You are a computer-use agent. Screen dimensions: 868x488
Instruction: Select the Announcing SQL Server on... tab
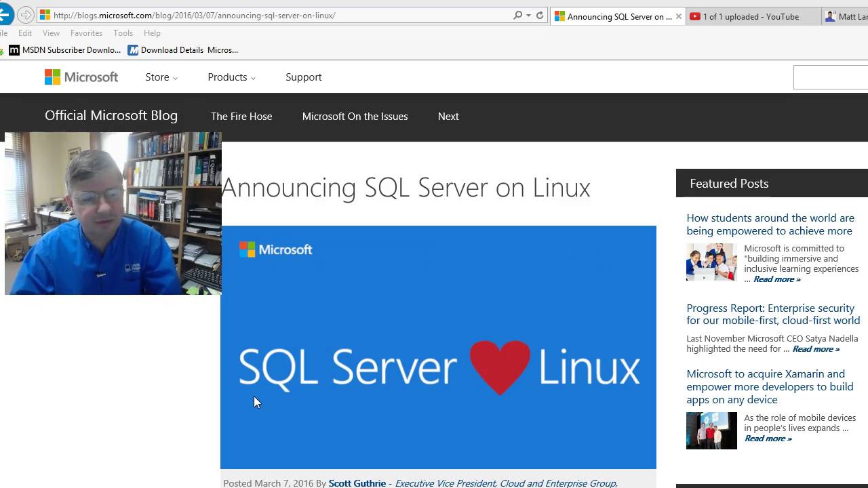[618, 17]
